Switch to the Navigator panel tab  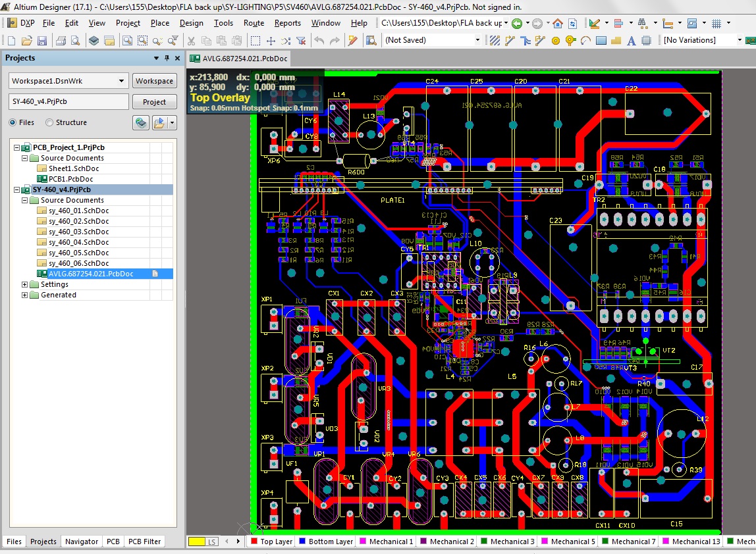click(x=82, y=541)
